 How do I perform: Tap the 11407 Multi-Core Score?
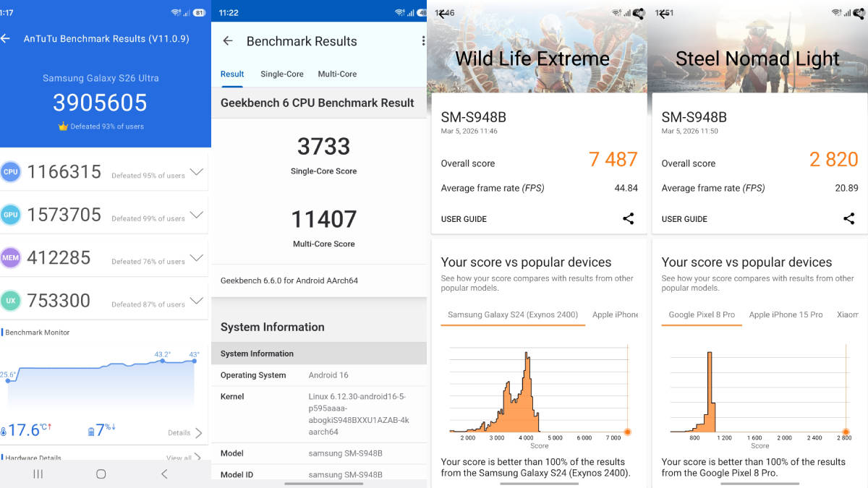(x=323, y=219)
